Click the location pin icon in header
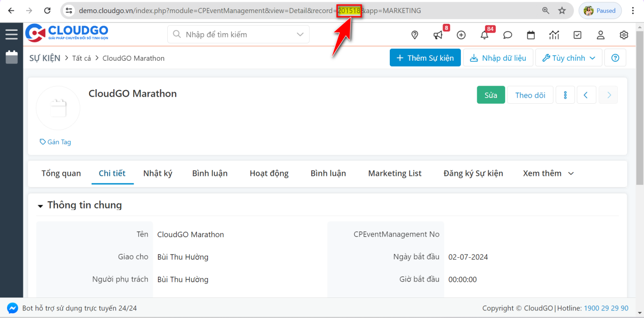This screenshot has width=644, height=318. tap(415, 35)
